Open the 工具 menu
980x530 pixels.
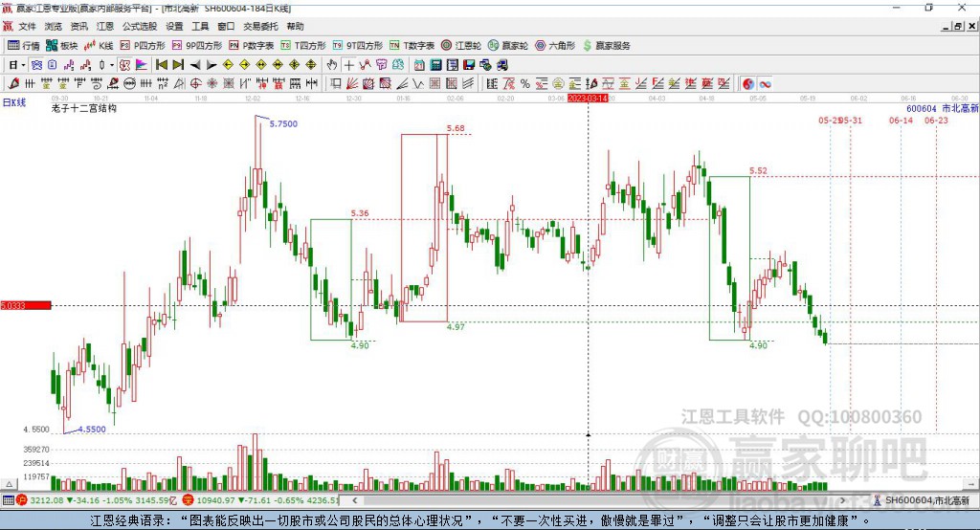[x=200, y=26]
